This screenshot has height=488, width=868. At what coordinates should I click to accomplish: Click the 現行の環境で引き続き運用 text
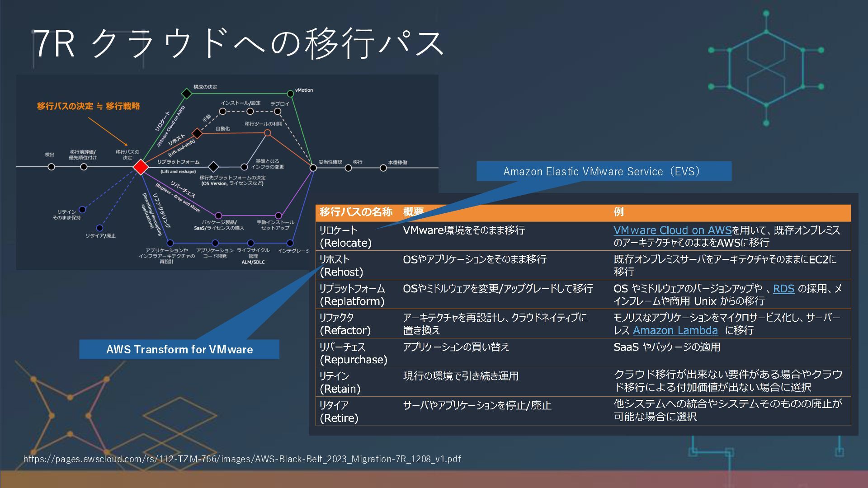pyautogui.click(x=461, y=376)
